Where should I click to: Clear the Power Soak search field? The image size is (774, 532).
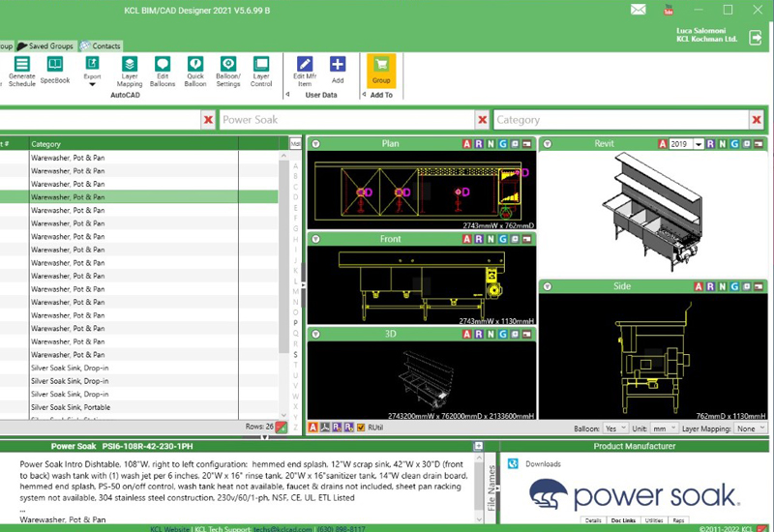[481, 120]
